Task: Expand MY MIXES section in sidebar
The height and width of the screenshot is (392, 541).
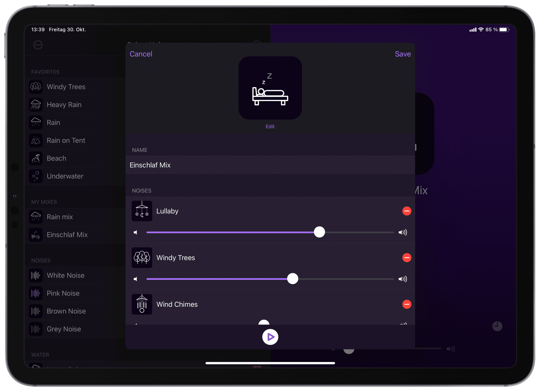Action: pyautogui.click(x=45, y=201)
